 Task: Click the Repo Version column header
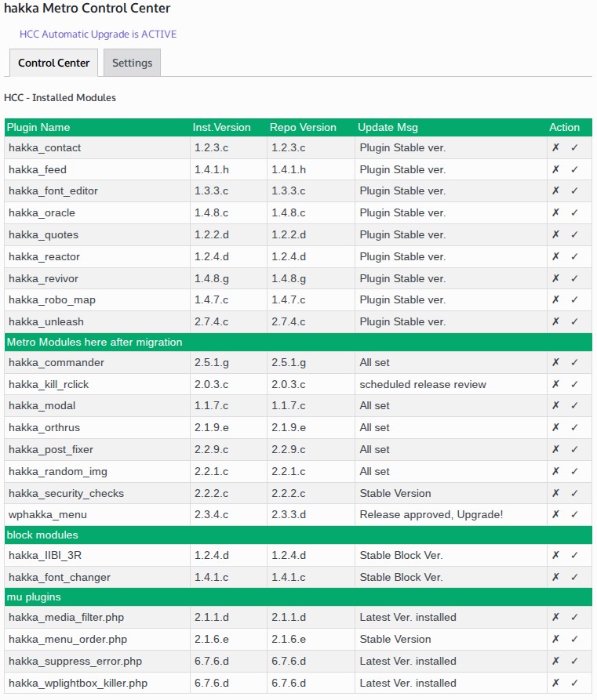point(303,127)
